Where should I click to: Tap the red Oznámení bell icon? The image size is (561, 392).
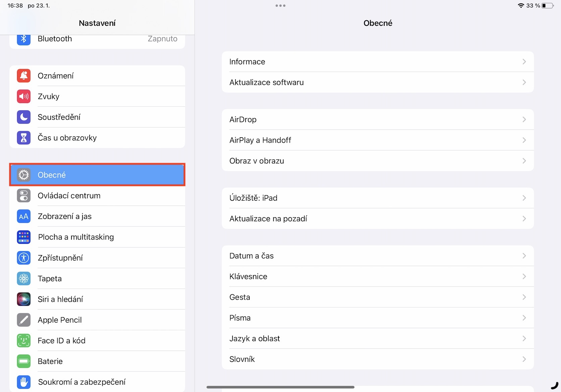point(24,76)
